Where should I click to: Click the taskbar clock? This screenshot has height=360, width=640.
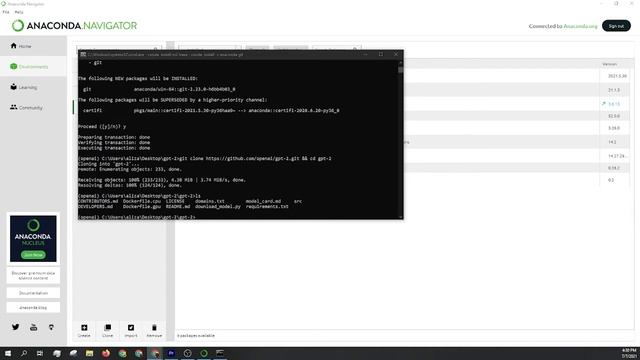[x=629, y=353]
